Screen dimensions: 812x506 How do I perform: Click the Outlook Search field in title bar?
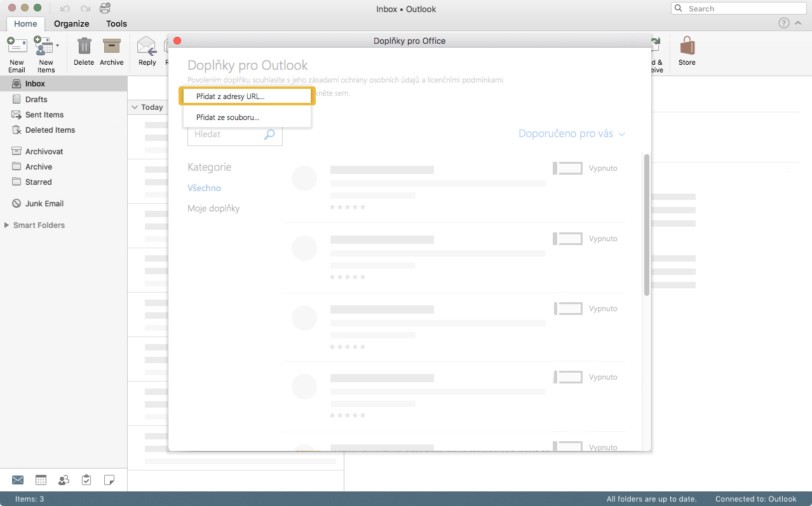[738, 9]
